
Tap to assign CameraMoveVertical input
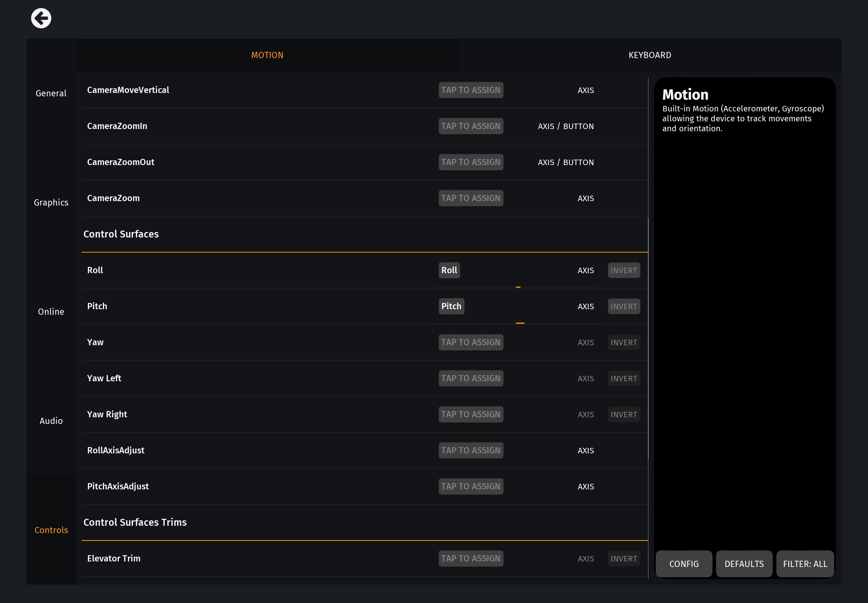[470, 90]
